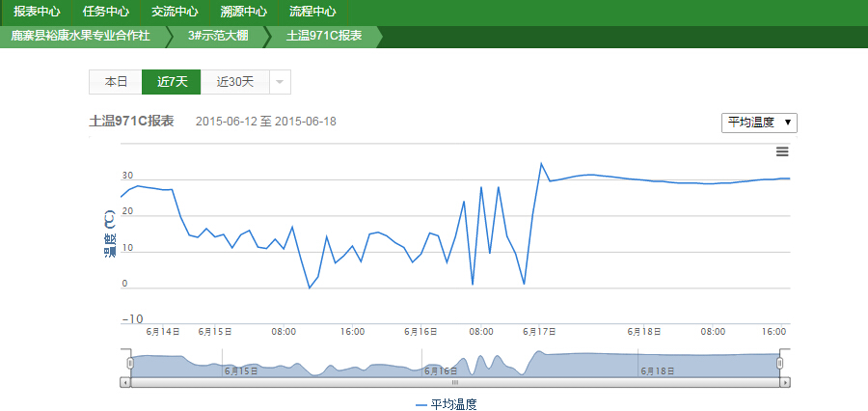Screen dimensions: 868x411
Task: Select the 近7天 time range
Action: coord(172,82)
